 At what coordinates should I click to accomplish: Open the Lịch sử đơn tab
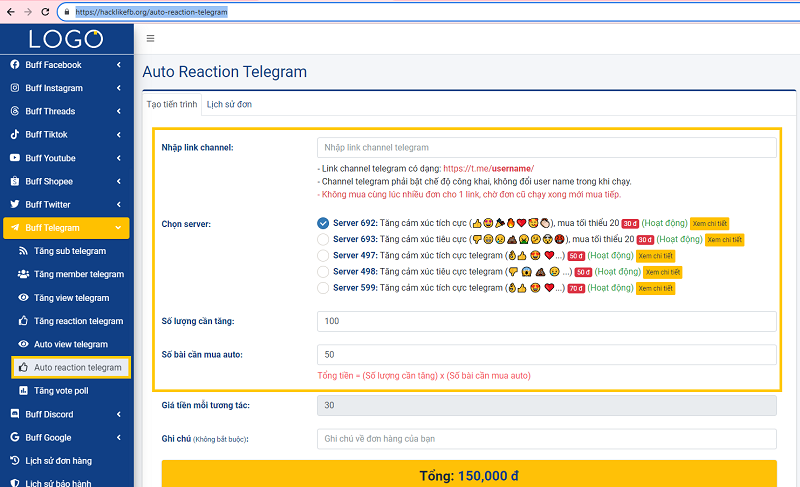[x=229, y=104]
